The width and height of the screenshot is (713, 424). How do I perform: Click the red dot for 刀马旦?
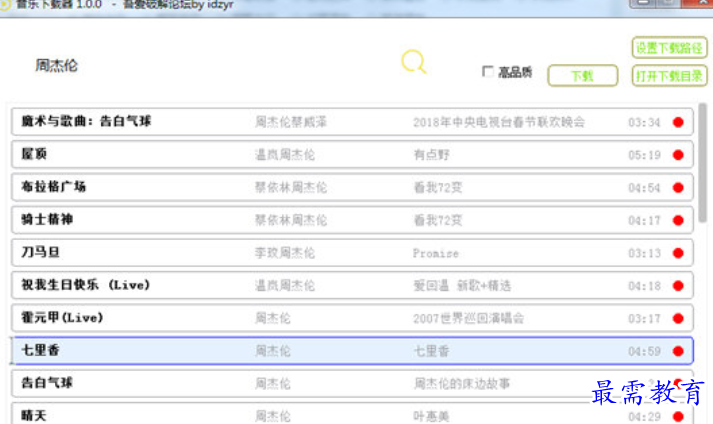678,253
